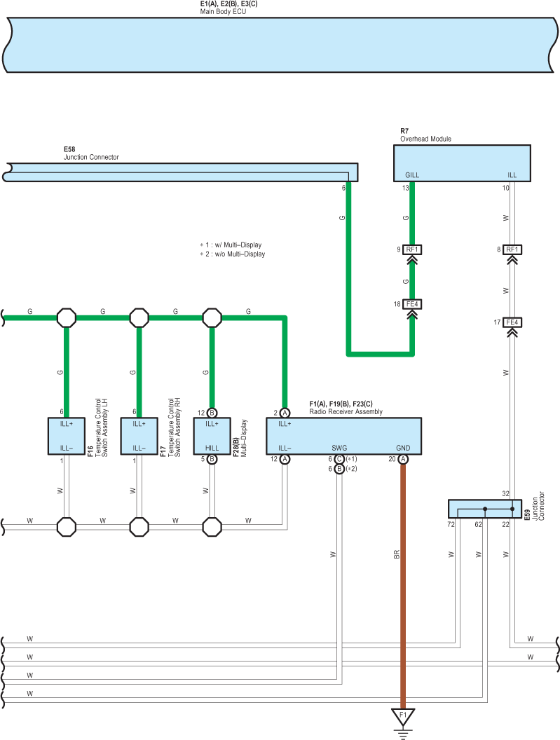Click the 'SWG' terminal label
560x740 pixels.
pyautogui.click(x=339, y=448)
